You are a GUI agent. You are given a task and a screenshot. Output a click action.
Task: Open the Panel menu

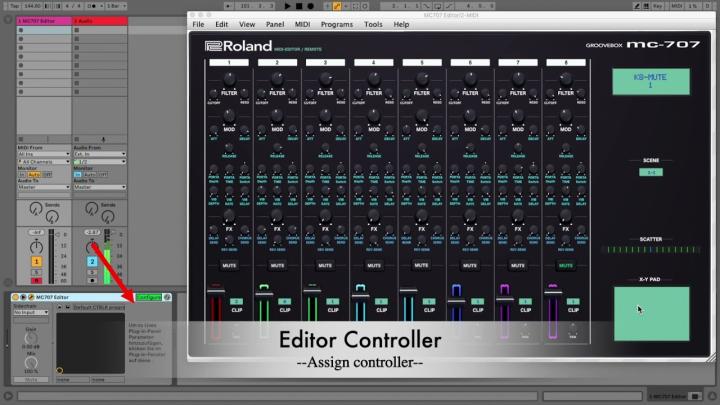pyautogui.click(x=275, y=24)
